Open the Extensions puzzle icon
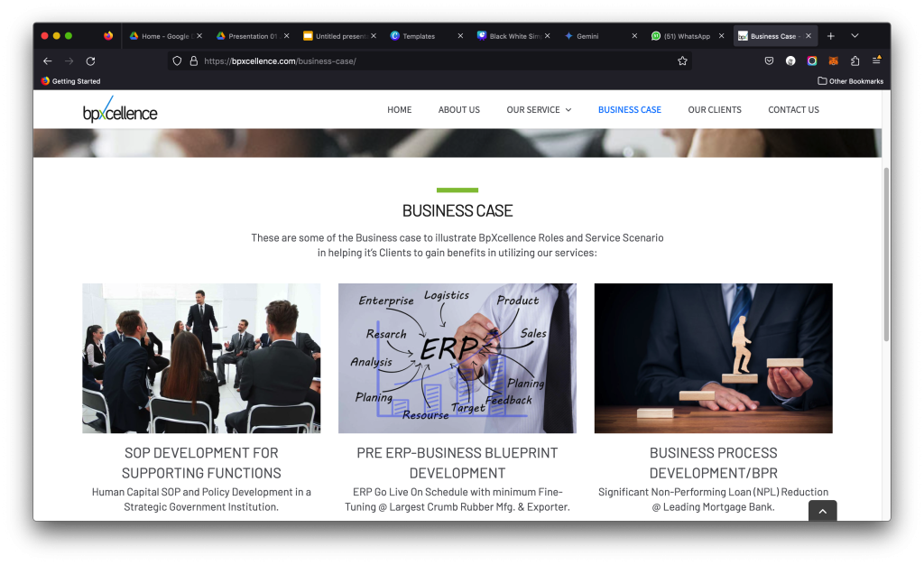The height and width of the screenshot is (565, 924). 855,60
